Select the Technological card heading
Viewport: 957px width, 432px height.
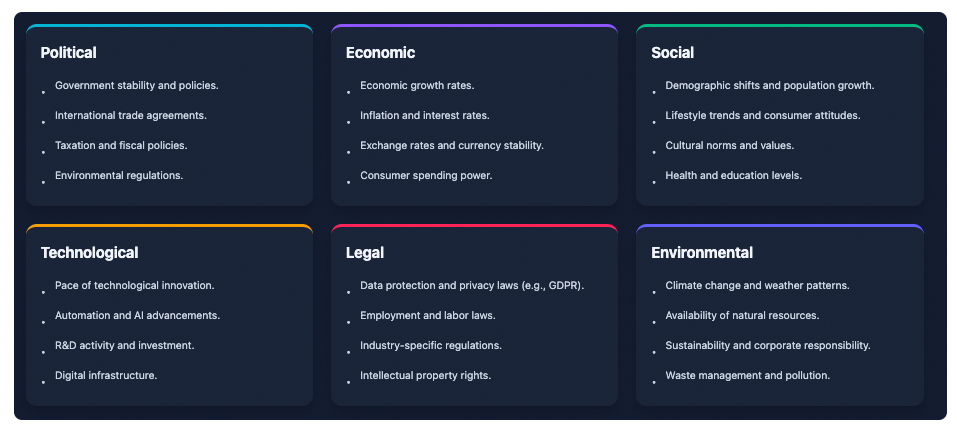pos(90,253)
